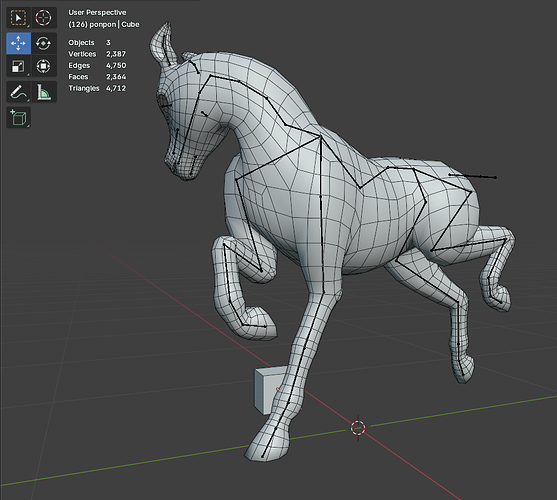Select the Annotate pencil tool
557x500 pixels.
point(18,92)
